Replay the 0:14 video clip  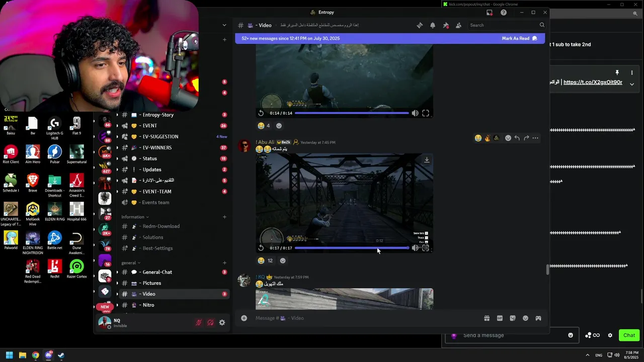click(261, 113)
